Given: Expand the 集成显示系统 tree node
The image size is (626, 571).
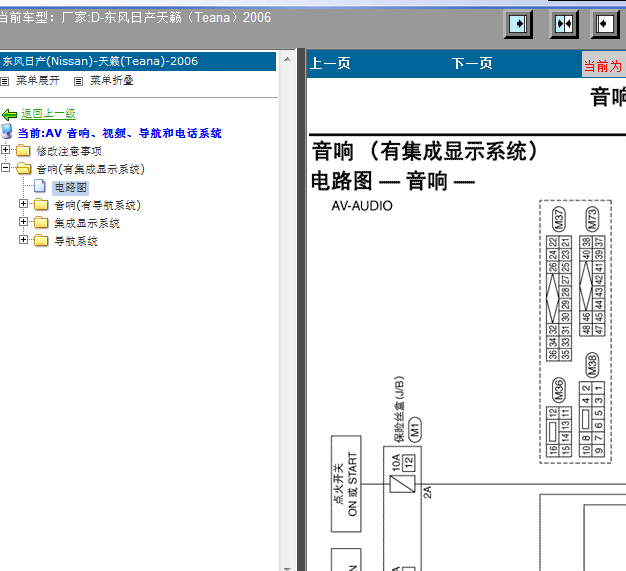Looking at the screenshot, I should (x=24, y=223).
